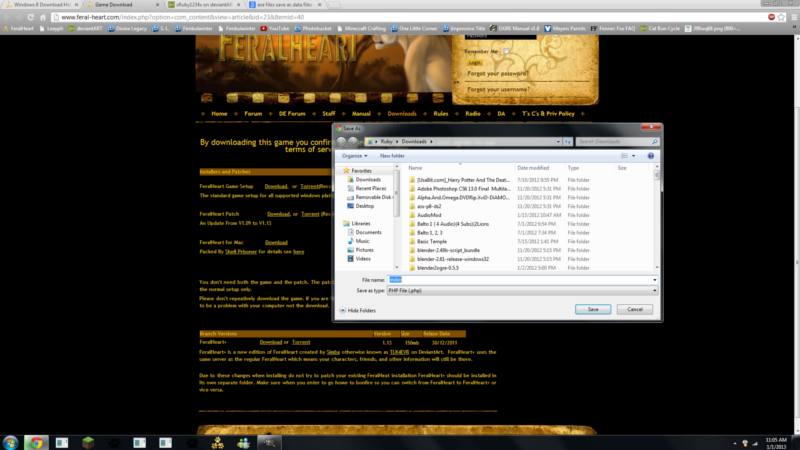This screenshot has width=800, height=450.
Task: Collapse folders with Hide Folders
Action: click(x=358, y=310)
